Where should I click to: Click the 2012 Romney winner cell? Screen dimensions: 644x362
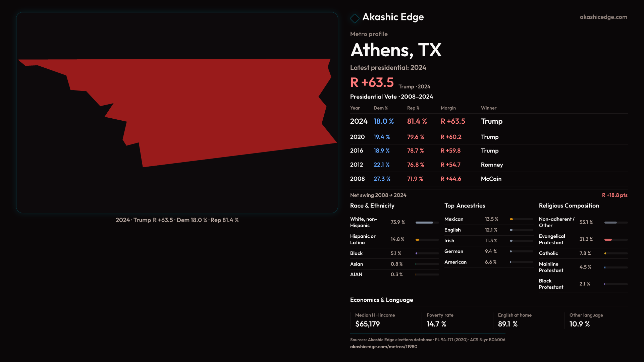492,165
